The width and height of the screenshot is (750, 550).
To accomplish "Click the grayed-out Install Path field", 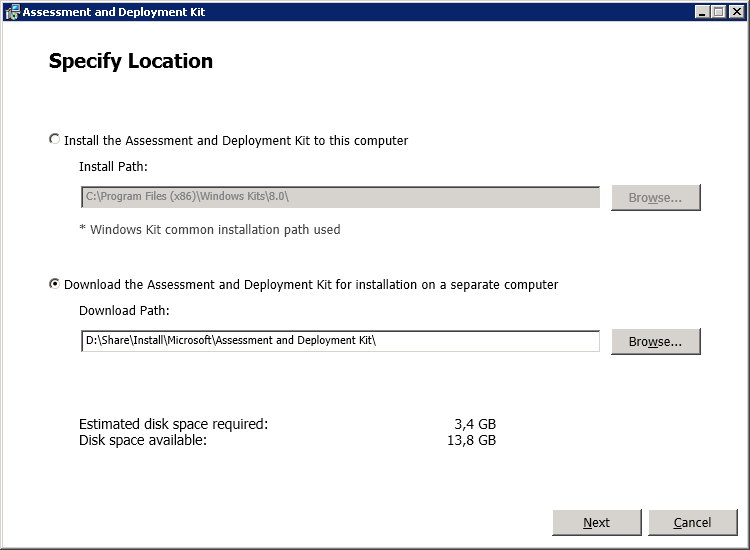I will tap(340, 197).
